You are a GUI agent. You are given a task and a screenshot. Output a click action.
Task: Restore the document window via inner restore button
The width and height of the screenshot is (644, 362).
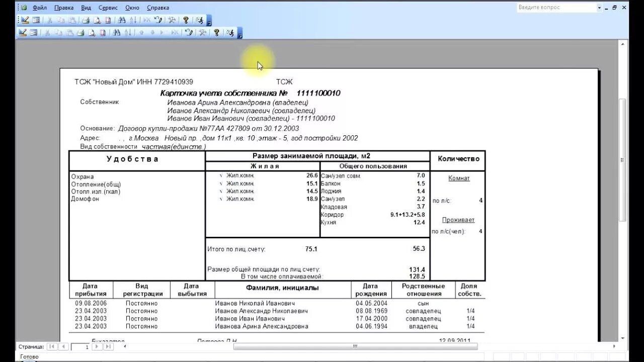pos(614,8)
